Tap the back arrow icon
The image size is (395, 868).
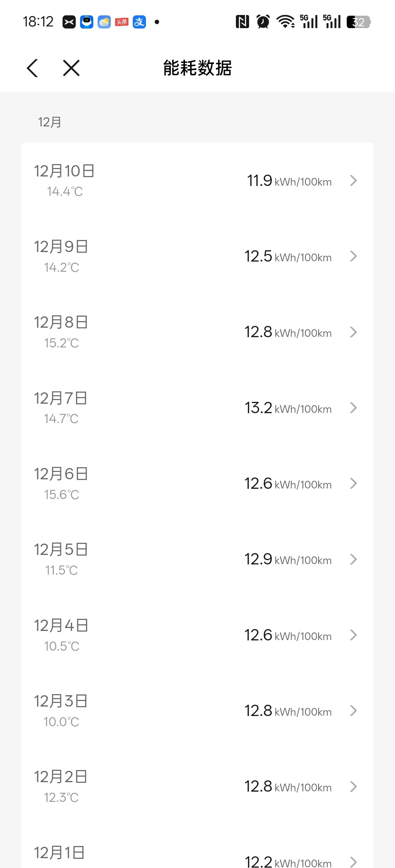33,68
